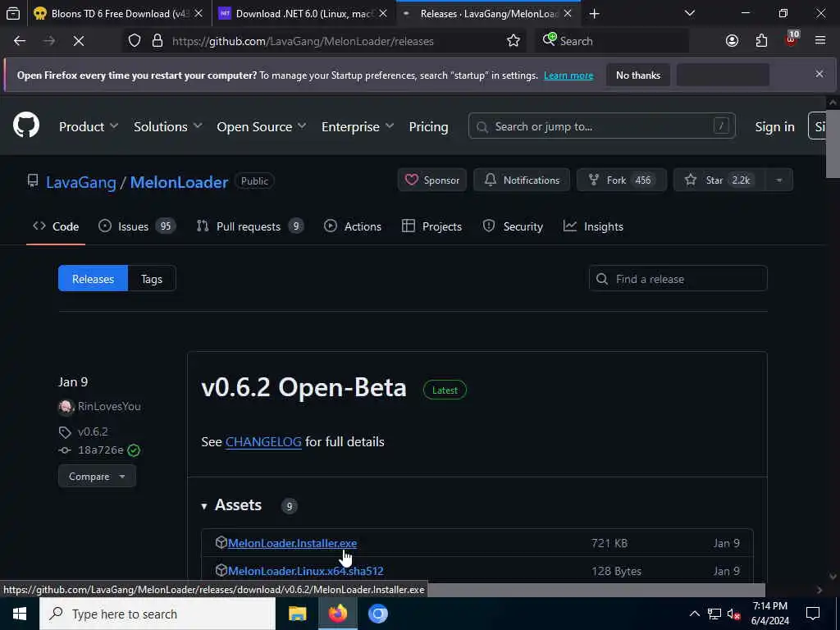Close the Bloons TD 6 tab
This screenshot has width=840, height=630.
(x=199, y=14)
